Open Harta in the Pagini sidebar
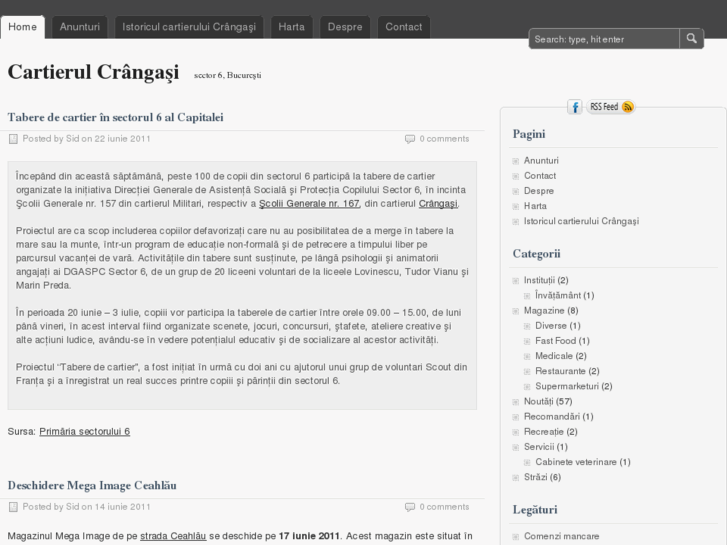The width and height of the screenshot is (727, 545). (x=535, y=206)
